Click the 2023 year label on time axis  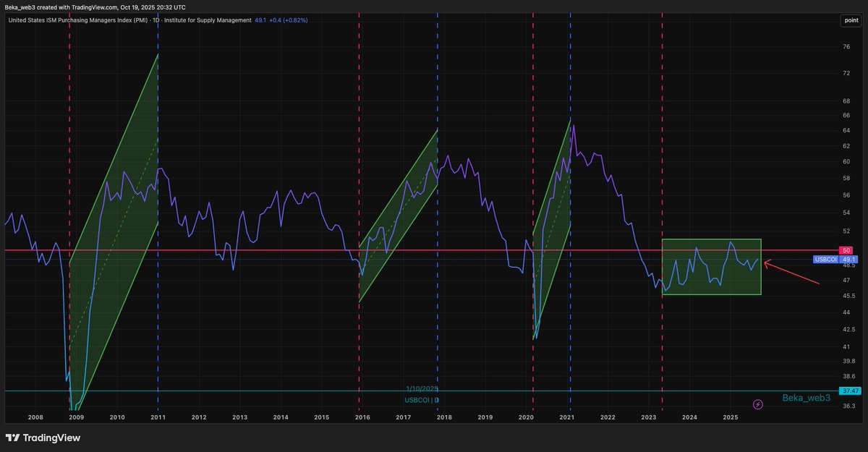click(649, 417)
